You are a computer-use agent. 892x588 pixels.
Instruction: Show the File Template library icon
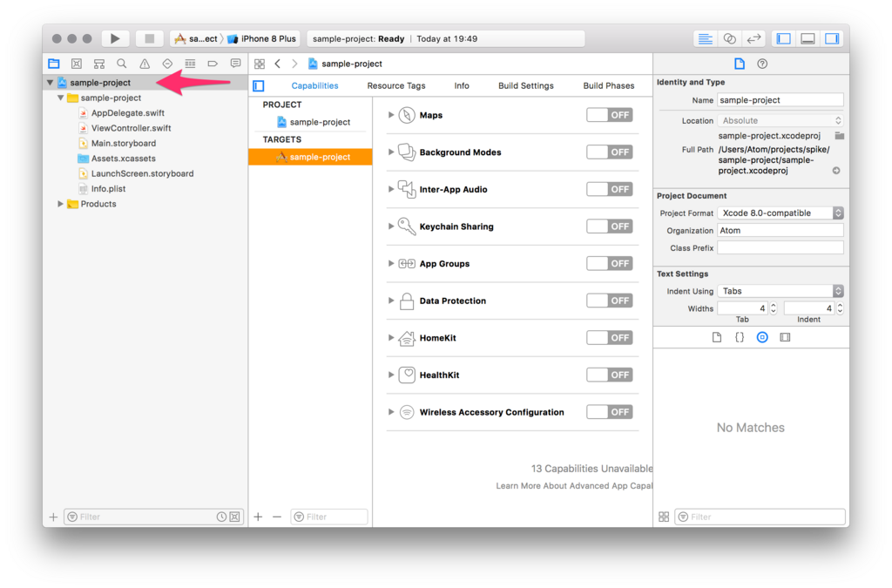point(717,337)
